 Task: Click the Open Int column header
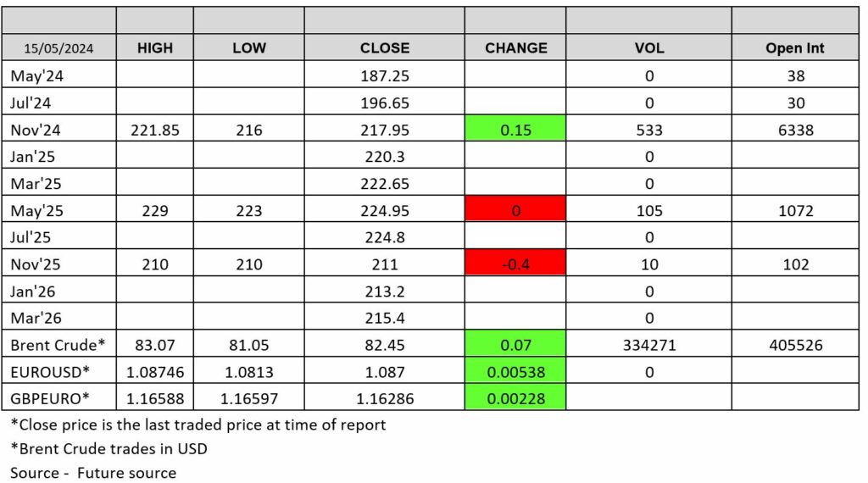tap(795, 48)
